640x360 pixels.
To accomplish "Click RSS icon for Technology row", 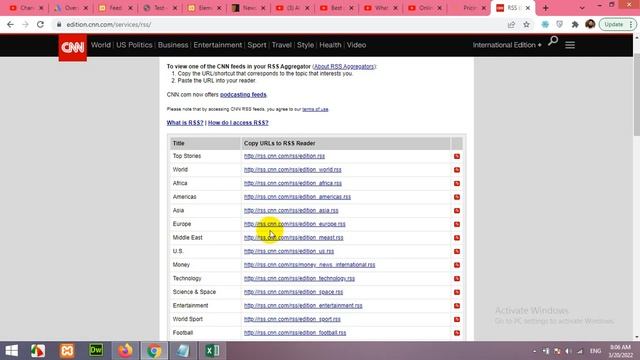I will (457, 278).
